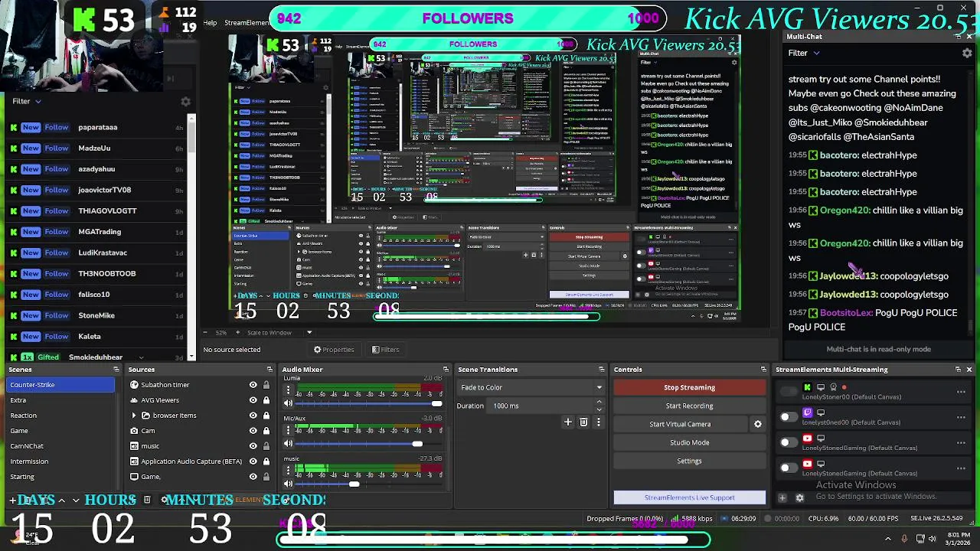Add a new scene transition
The image size is (980, 551).
coord(568,422)
